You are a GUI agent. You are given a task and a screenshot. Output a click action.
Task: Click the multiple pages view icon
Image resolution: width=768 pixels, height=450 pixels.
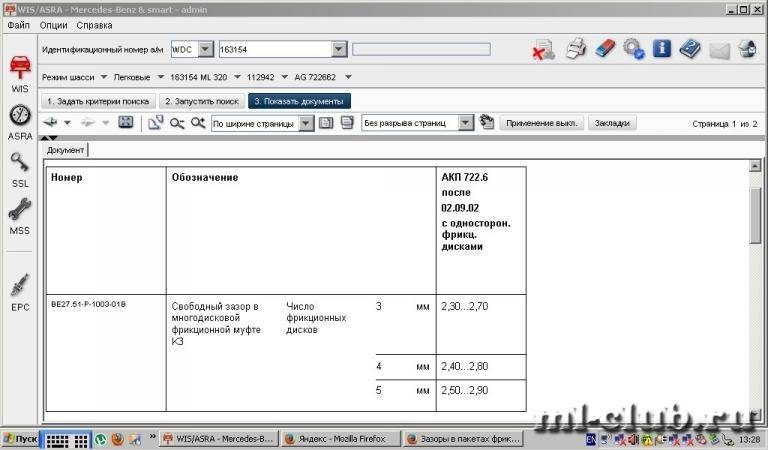click(x=347, y=123)
